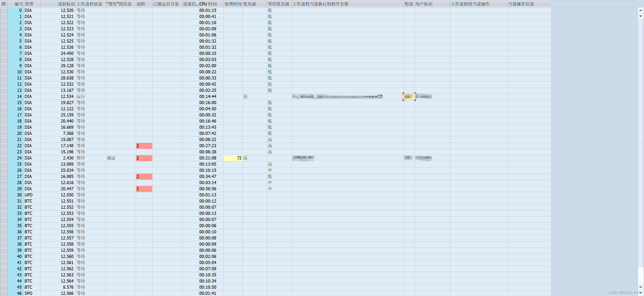Click red error cell showing 1 in row 29
Image resolution: width=644 pixels, height=296 pixels.
144,189
